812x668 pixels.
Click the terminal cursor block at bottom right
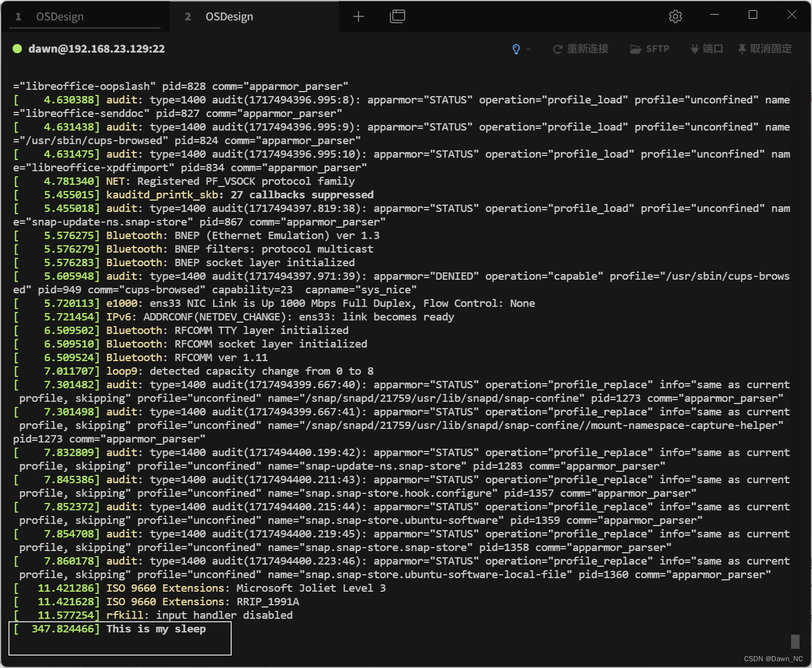pyautogui.click(x=795, y=641)
